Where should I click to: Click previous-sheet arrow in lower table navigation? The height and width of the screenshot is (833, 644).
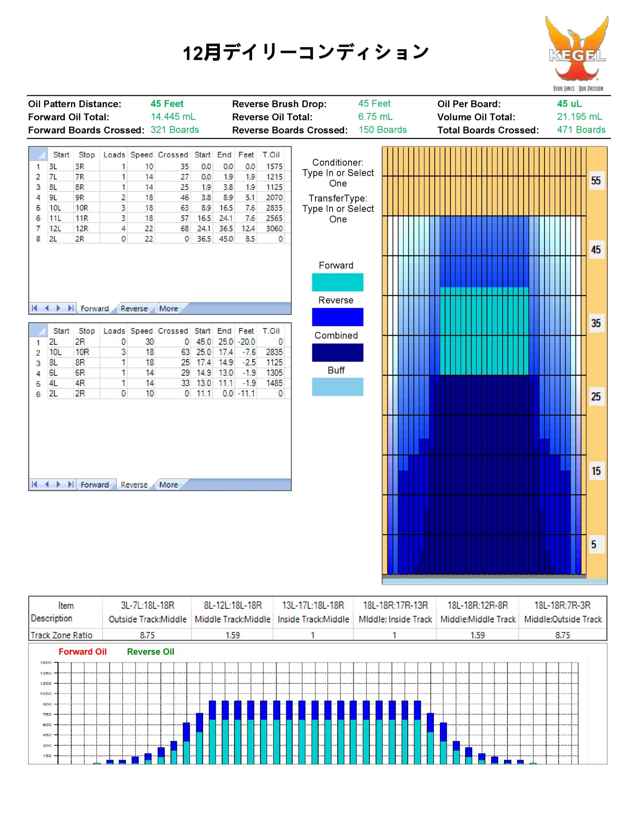(47, 485)
